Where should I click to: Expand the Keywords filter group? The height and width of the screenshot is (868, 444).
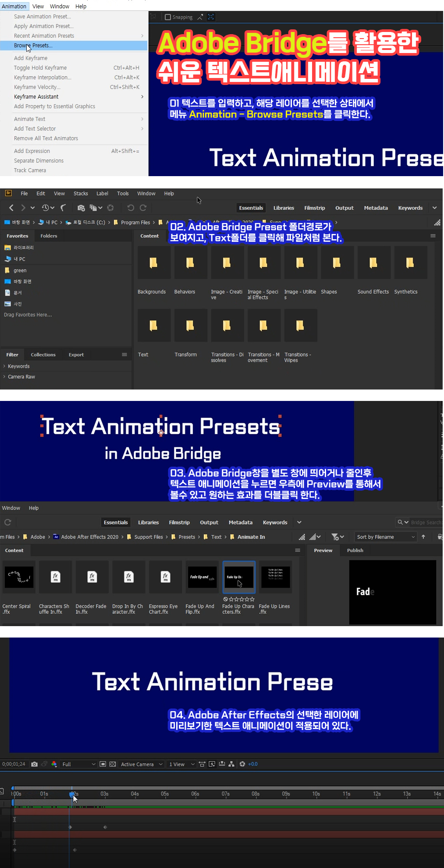point(4,366)
